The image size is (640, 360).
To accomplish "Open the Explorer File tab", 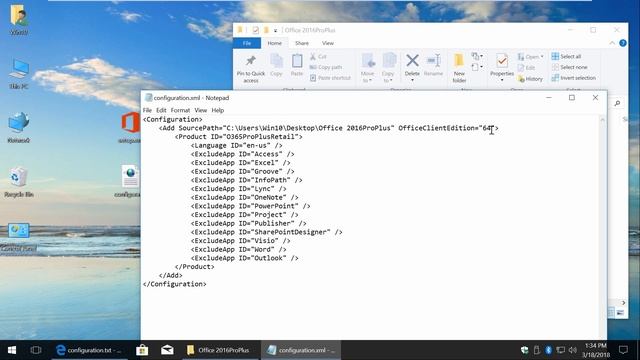I will (247, 43).
